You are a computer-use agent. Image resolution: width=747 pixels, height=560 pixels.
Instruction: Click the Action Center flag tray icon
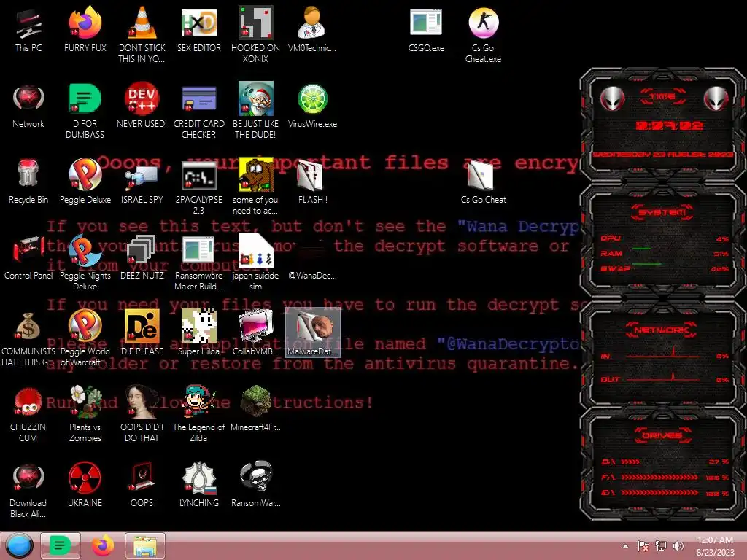pos(643,546)
